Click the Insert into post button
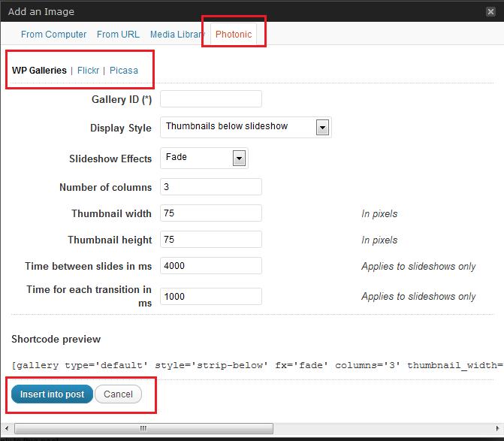 click(x=52, y=394)
